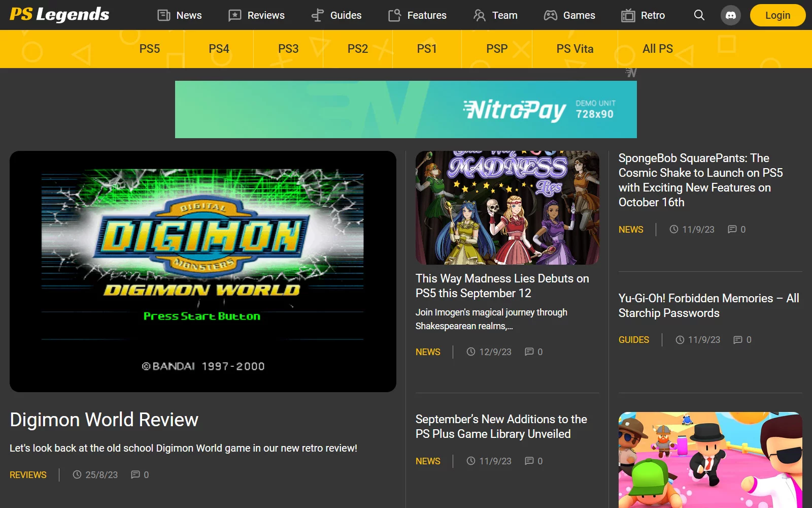Select the PSP platform tab
The width and height of the screenshot is (812, 508).
(x=497, y=49)
